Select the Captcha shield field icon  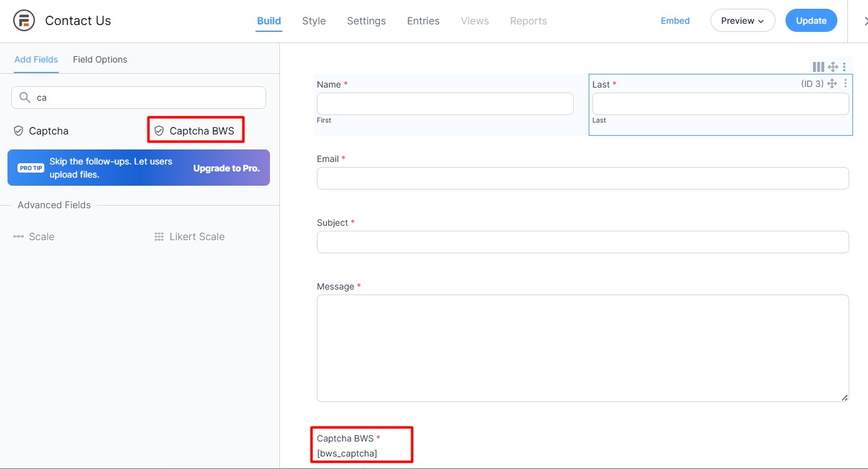[x=17, y=131]
